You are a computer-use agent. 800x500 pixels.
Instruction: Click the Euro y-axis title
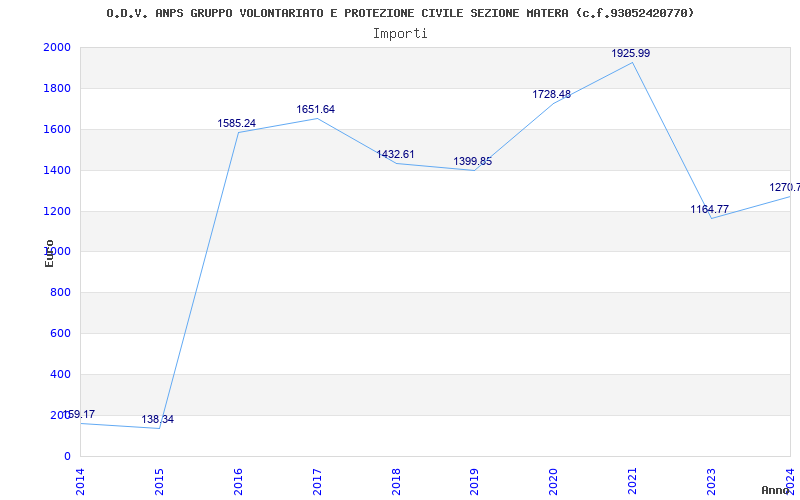click(49, 252)
